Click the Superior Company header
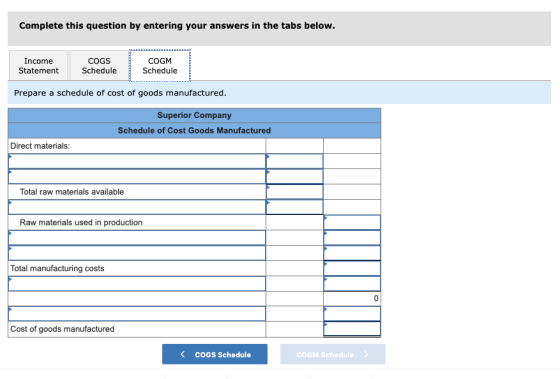The height and width of the screenshot is (379, 560). [x=194, y=115]
